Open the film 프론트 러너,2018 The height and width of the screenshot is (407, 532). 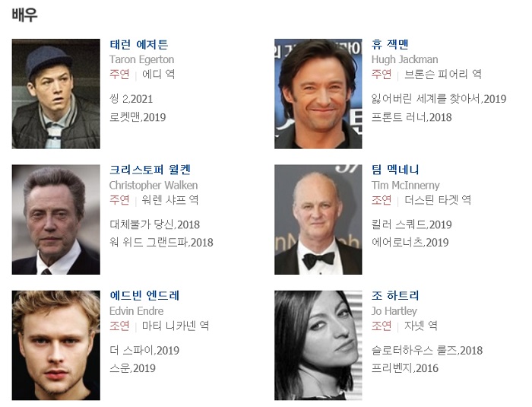pos(412,117)
